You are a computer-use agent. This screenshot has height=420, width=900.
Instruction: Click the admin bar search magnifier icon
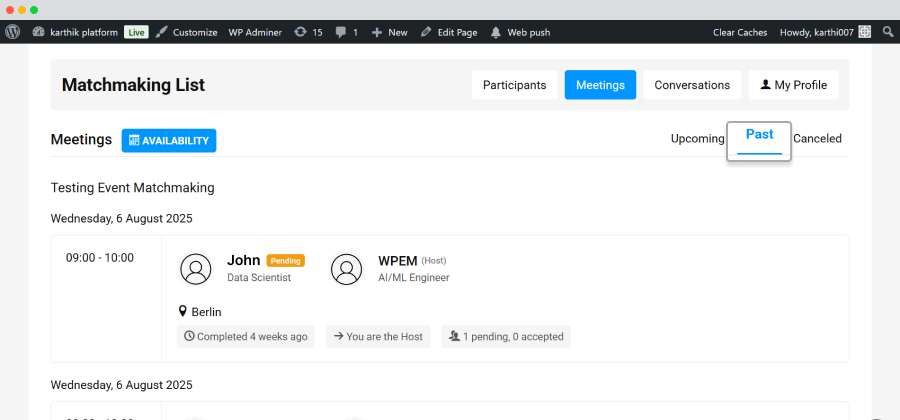click(x=887, y=32)
